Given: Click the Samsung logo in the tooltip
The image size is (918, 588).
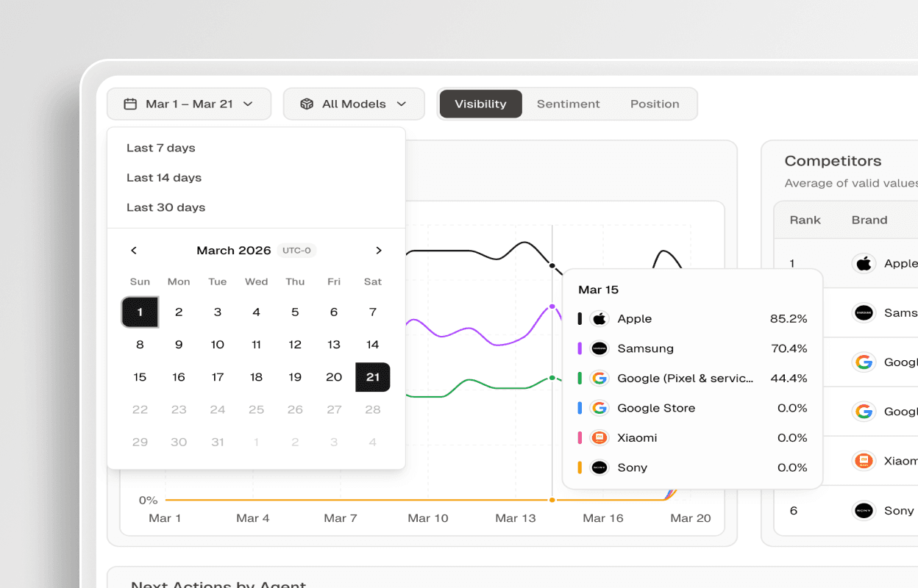Looking at the screenshot, I should (x=599, y=348).
